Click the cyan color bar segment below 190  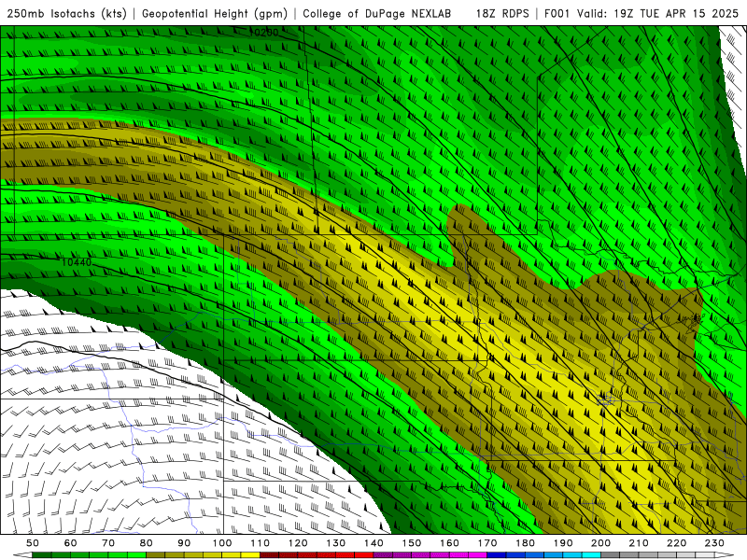coord(572,554)
